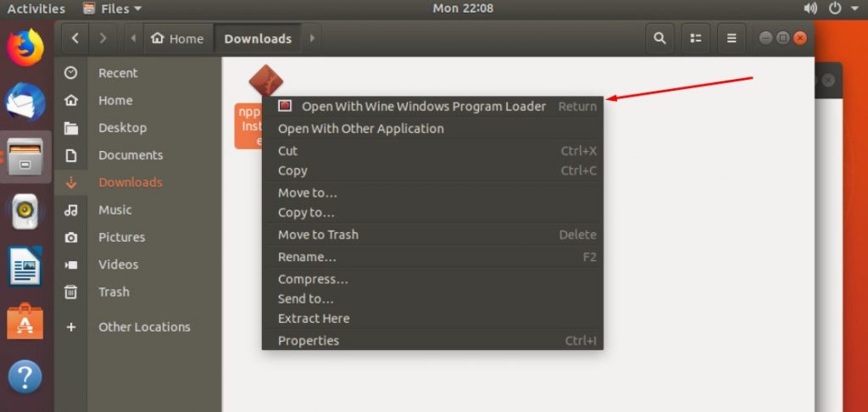Click the power icon in the top bar
The height and width of the screenshot is (412, 868).
[835, 8]
